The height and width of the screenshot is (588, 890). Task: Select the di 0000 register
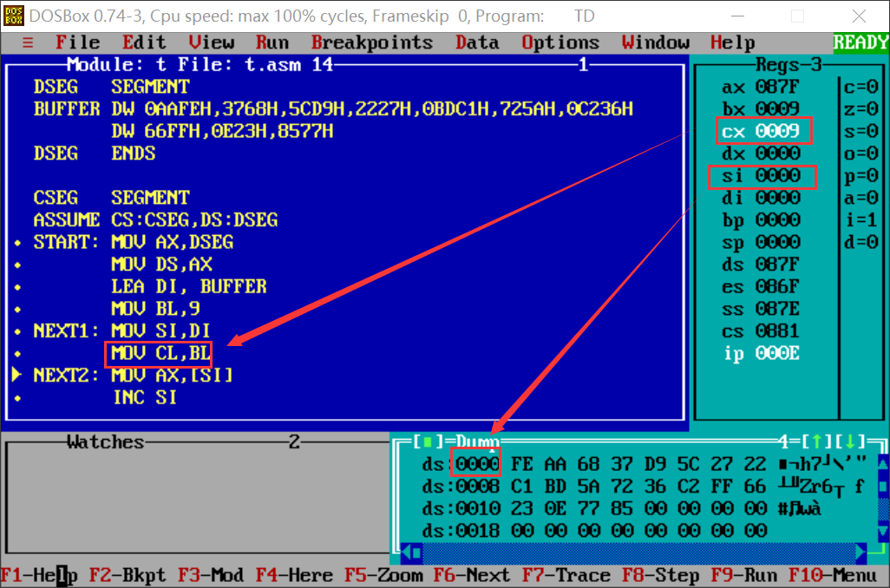(761, 198)
